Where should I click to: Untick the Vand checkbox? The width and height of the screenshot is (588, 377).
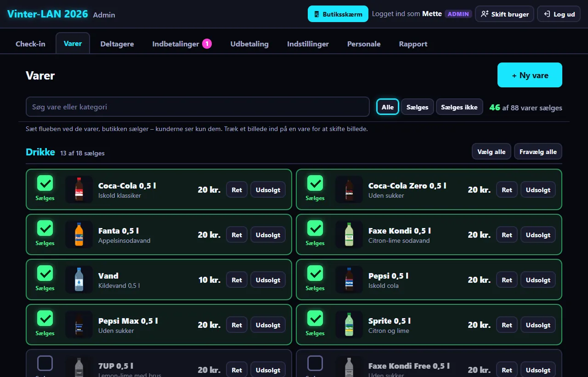point(45,273)
